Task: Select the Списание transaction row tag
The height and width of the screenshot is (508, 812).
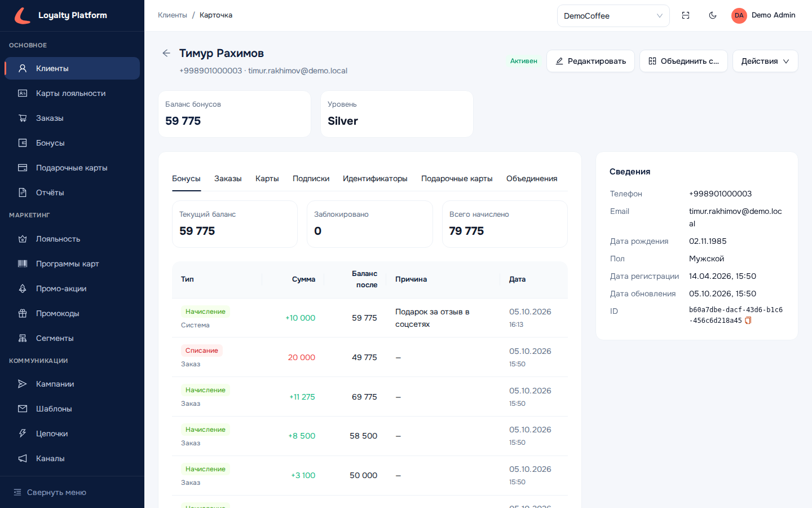Action: coord(202,351)
